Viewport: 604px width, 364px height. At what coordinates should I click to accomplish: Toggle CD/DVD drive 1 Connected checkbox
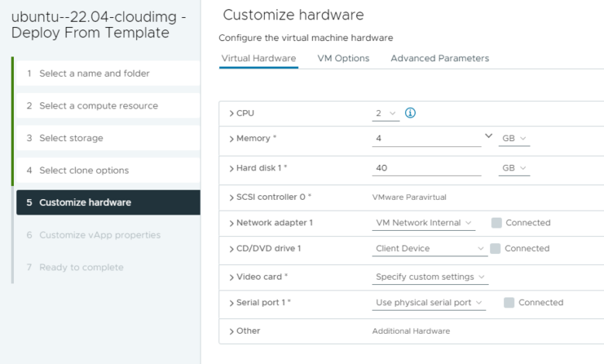(x=496, y=249)
